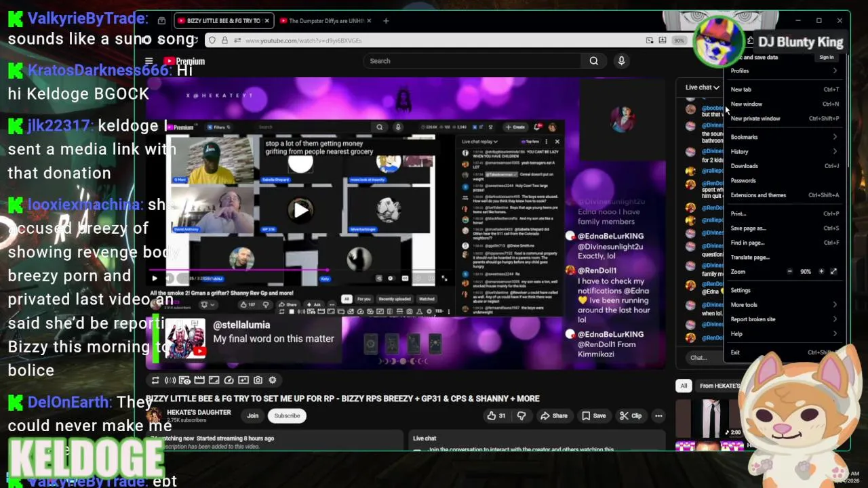Image resolution: width=868 pixels, height=488 pixels.
Task: Close the Dumpster Diffys tab
Action: click(x=369, y=21)
